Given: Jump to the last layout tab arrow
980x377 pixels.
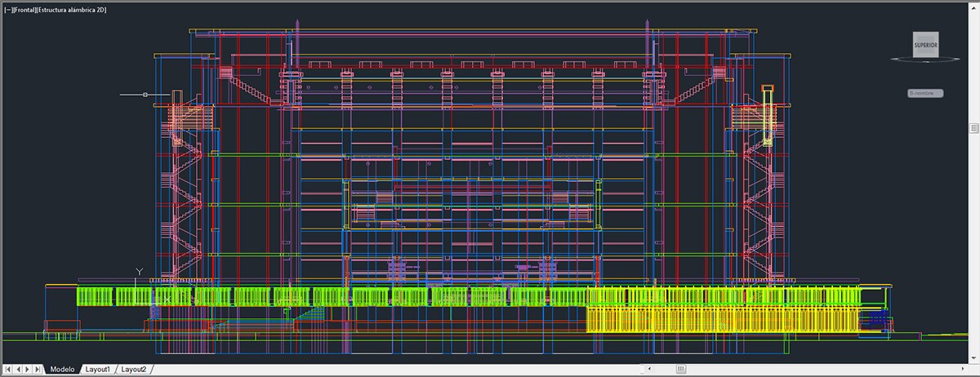Looking at the screenshot, I should tap(38, 370).
